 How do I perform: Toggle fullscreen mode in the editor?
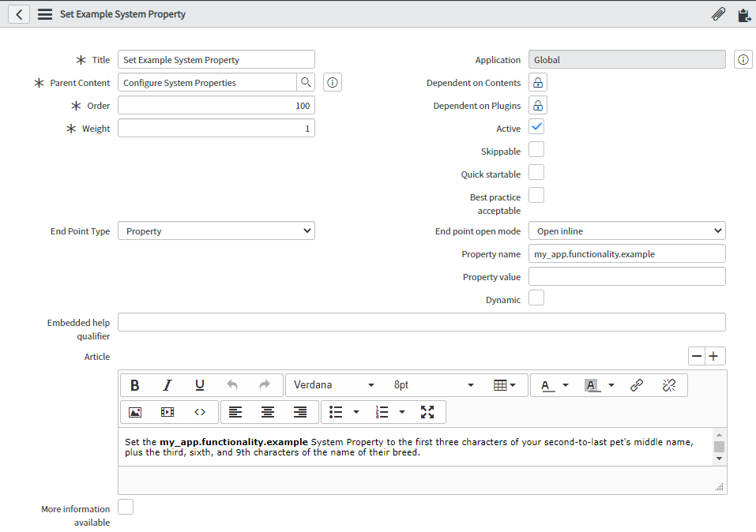click(x=427, y=412)
